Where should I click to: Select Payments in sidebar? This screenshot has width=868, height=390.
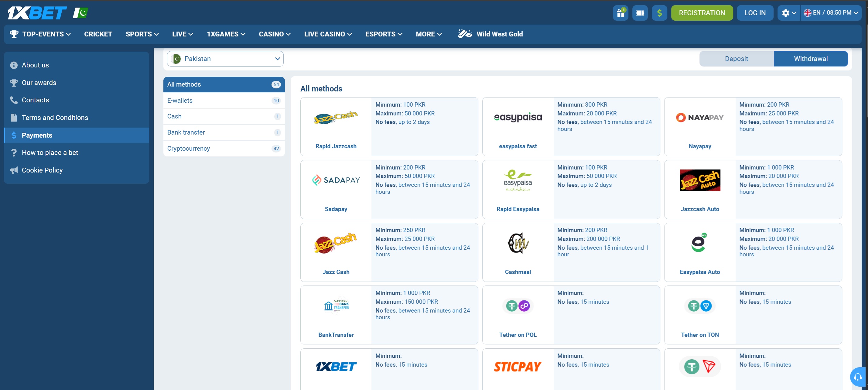[x=77, y=135]
